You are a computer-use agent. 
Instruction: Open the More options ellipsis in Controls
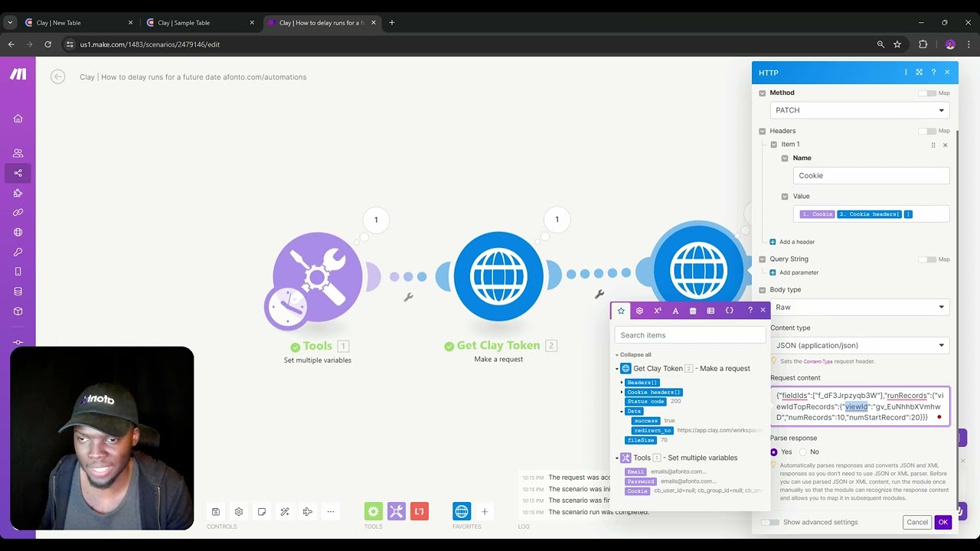click(x=331, y=511)
